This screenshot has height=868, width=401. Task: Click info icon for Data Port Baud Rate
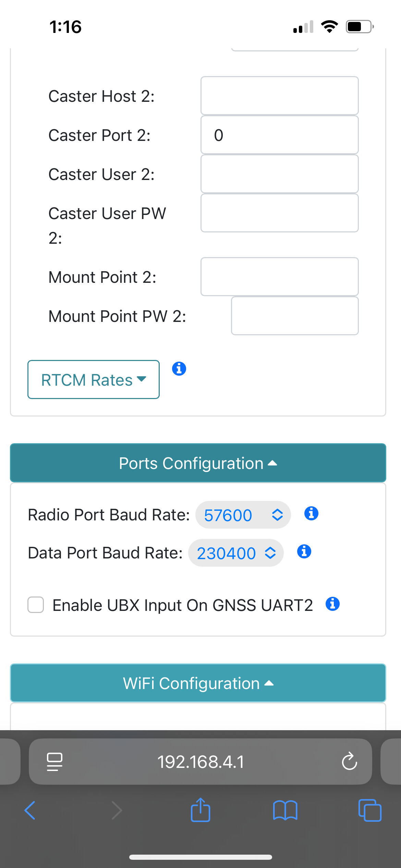point(304,552)
